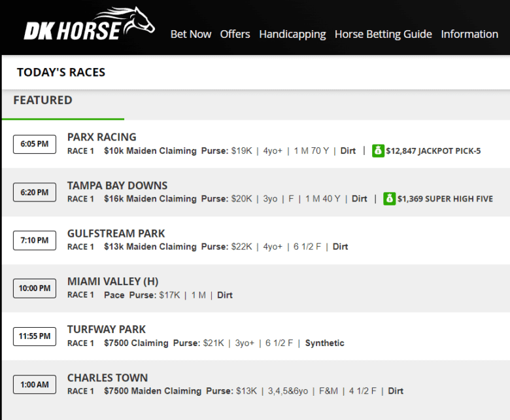The height and width of the screenshot is (420, 510).
Task: Click the Parx Racing jackpot money bag icon
Action: (x=378, y=150)
